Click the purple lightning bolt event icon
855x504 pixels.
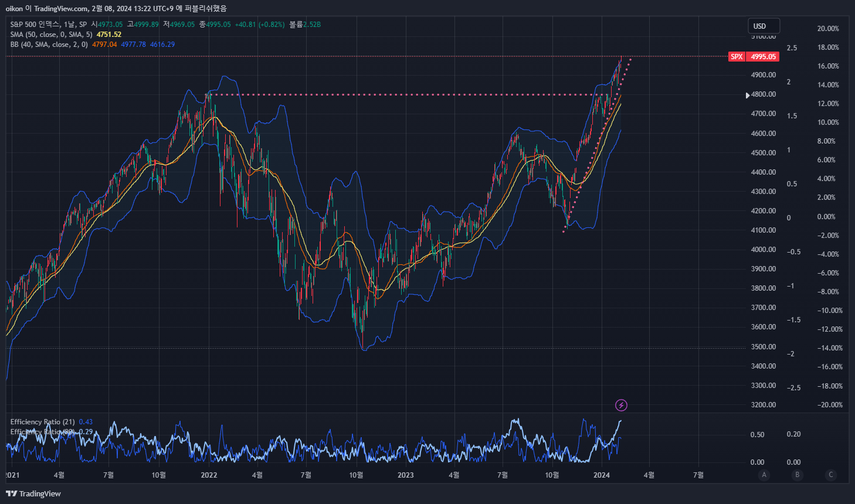621,405
